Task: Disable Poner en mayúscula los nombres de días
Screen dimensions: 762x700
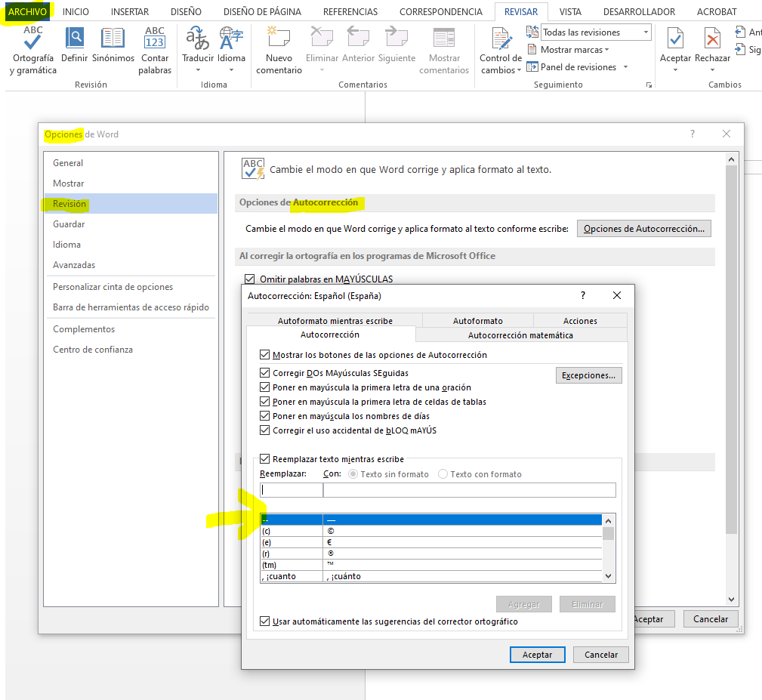Action: tap(264, 416)
